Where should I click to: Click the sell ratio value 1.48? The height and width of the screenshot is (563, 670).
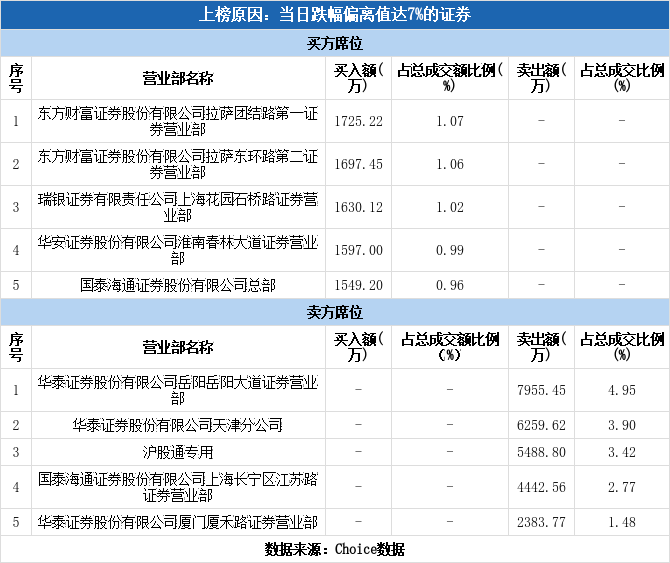(622, 522)
